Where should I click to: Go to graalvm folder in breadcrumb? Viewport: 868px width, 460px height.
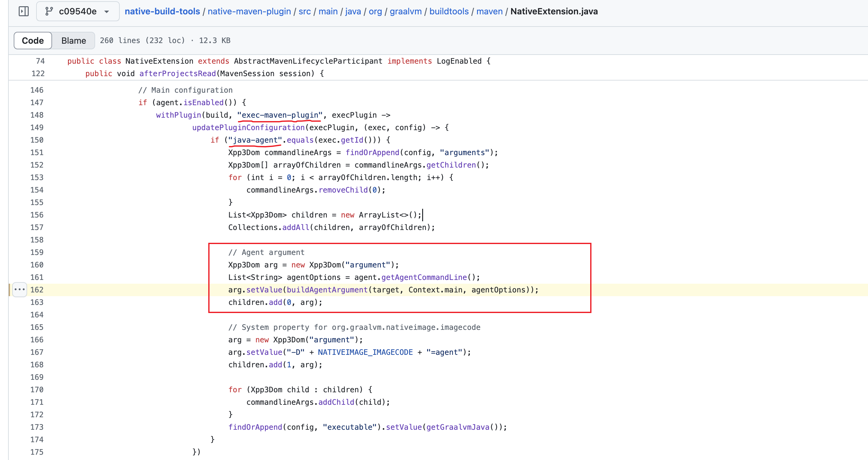(x=405, y=11)
